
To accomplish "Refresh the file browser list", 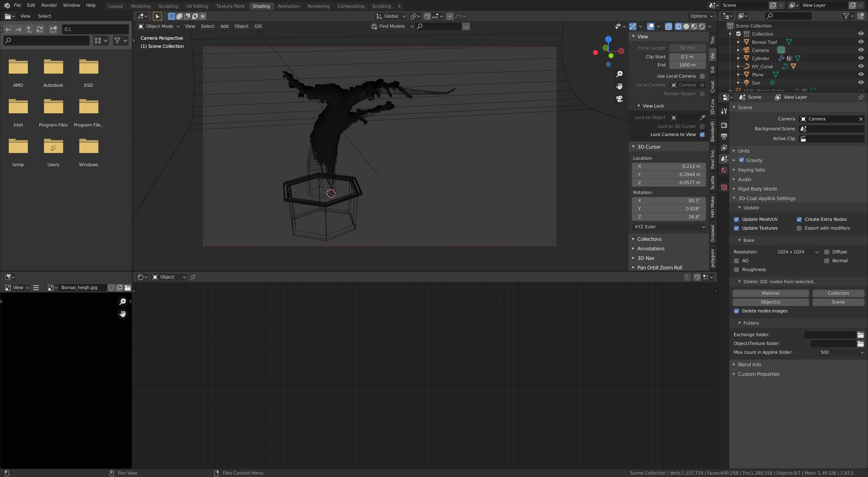I will click(40, 30).
